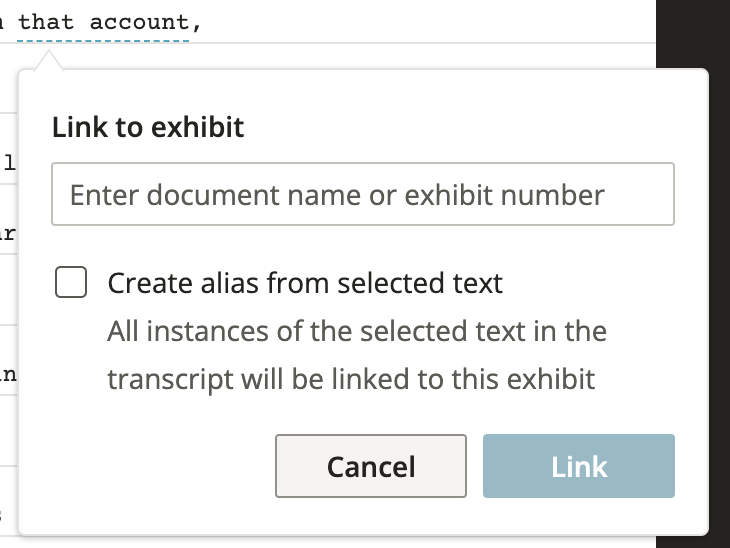Click the word "account," in the transcript

[146, 21]
